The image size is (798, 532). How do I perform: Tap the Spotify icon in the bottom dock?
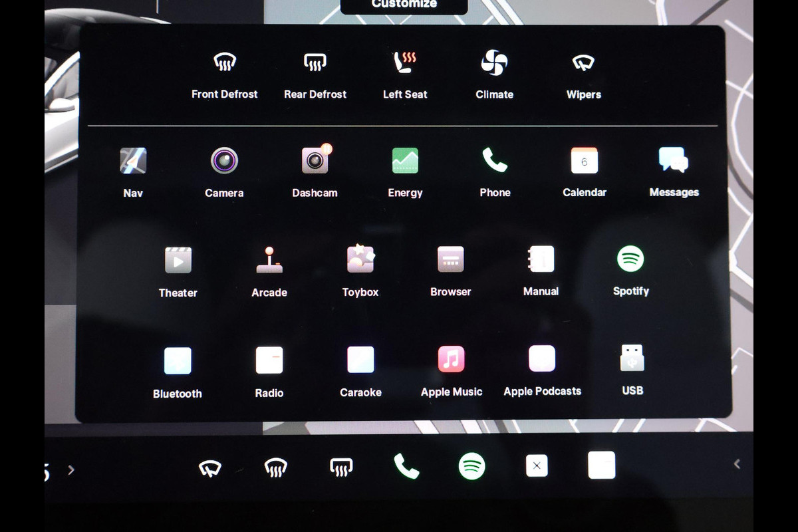(x=471, y=466)
